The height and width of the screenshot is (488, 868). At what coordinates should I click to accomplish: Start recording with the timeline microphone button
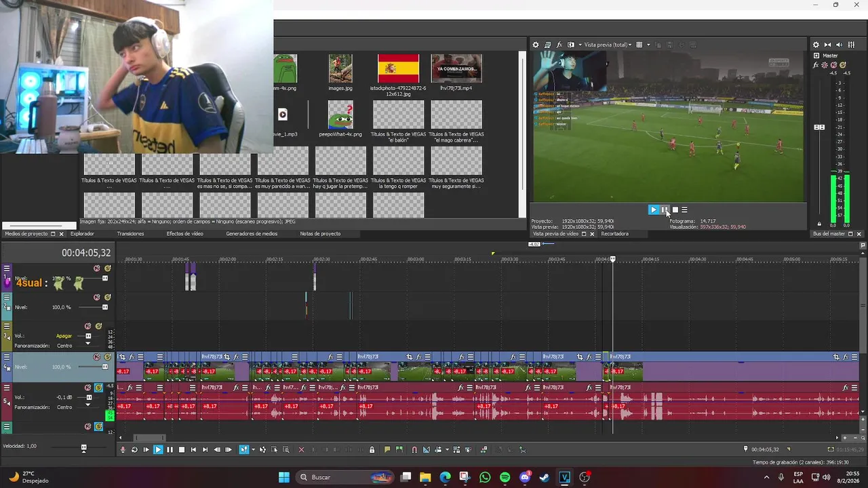click(123, 449)
